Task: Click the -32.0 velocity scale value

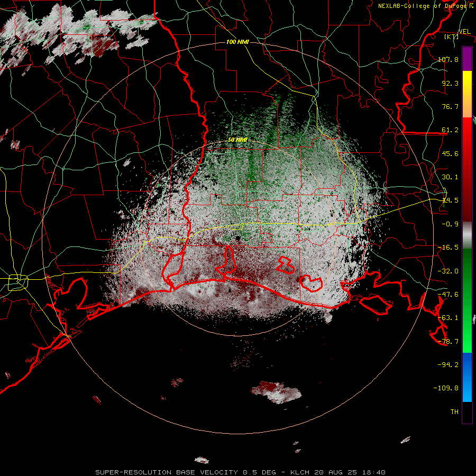Action: pos(448,271)
